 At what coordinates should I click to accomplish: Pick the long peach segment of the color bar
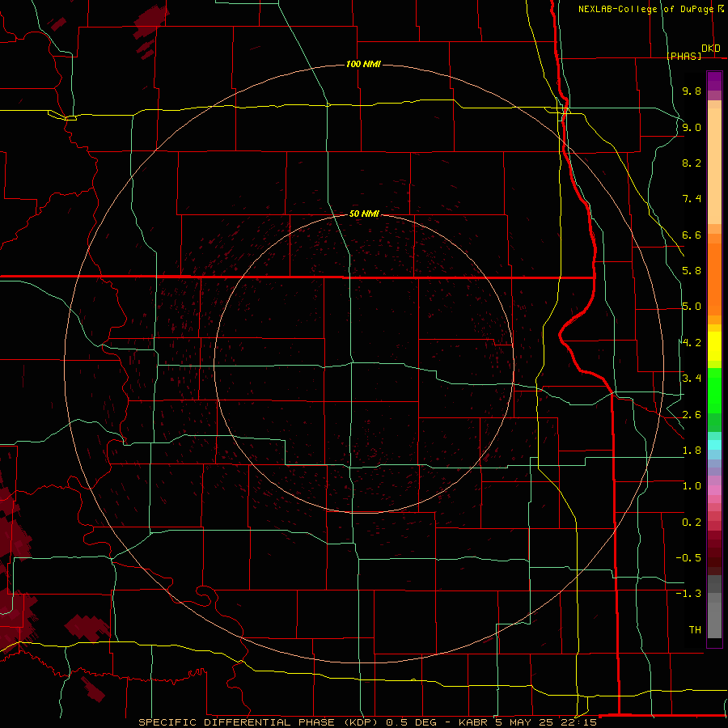coord(714,166)
